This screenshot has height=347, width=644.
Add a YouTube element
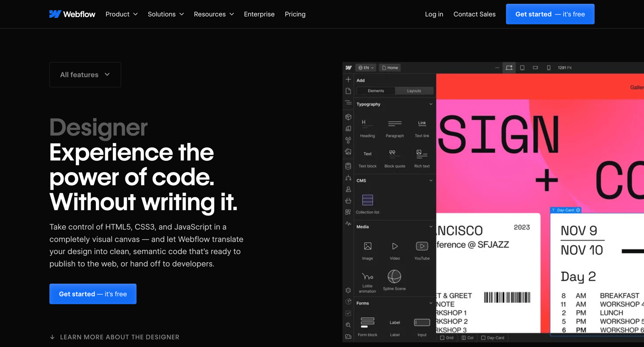tap(422, 251)
